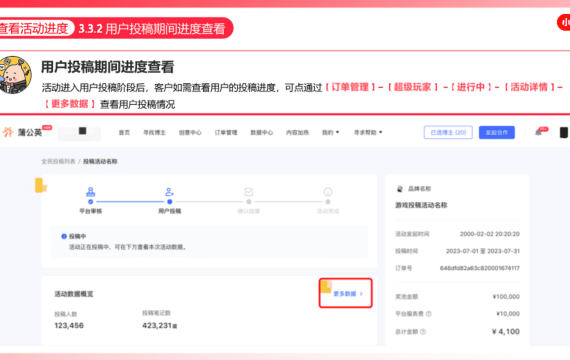Open 寻找博主 in the navigation bar
Screen dimensions: 570x360
tap(154, 132)
